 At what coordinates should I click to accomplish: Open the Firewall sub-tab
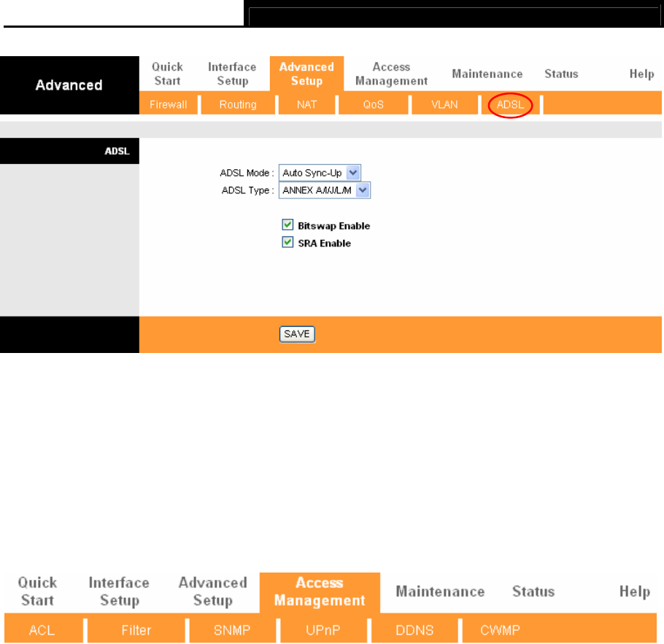[169, 104]
